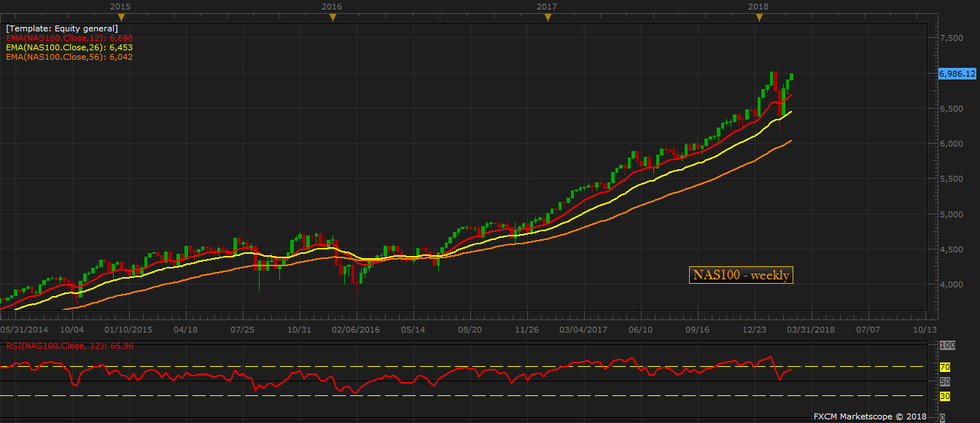Click the current price tag 6,986.12

pyautogui.click(x=957, y=74)
